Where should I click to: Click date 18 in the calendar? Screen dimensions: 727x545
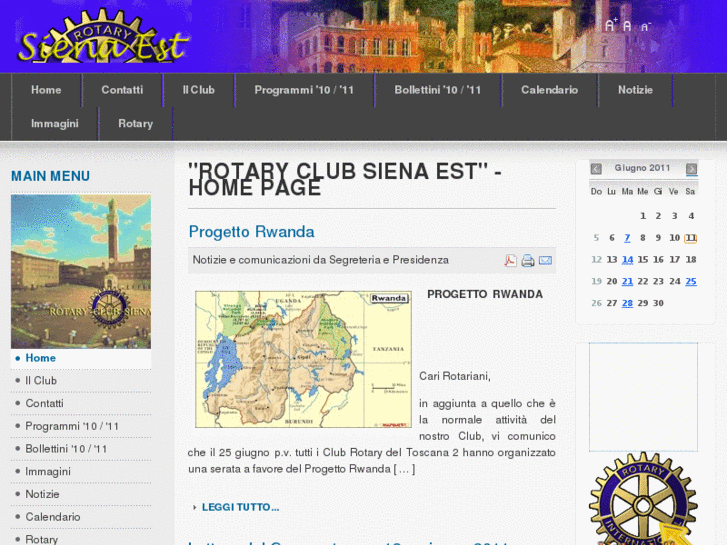(x=691, y=260)
